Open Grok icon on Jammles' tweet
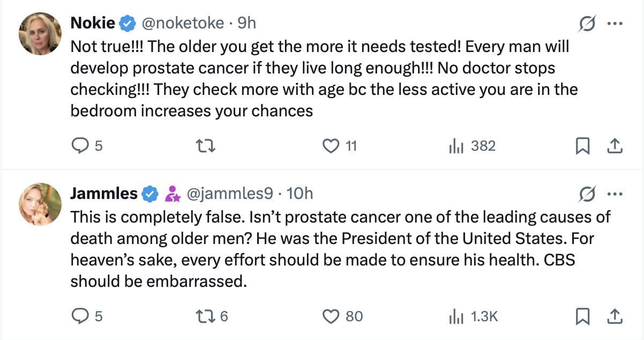 coord(586,194)
